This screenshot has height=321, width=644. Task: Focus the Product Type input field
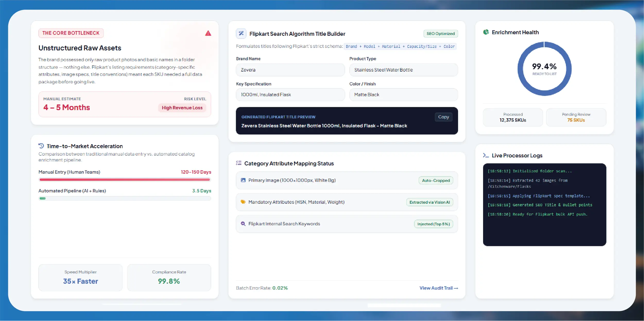pyautogui.click(x=403, y=70)
